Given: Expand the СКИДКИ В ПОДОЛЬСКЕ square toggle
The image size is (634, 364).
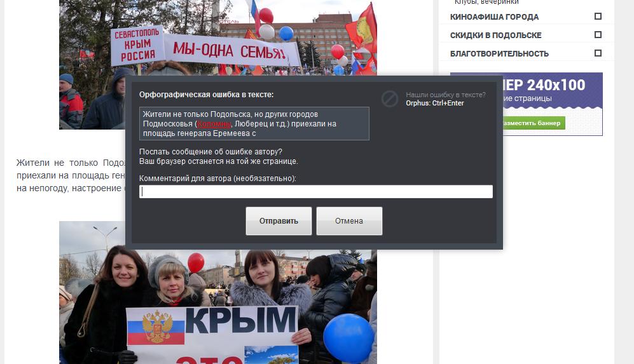Looking at the screenshot, I should coord(598,35).
